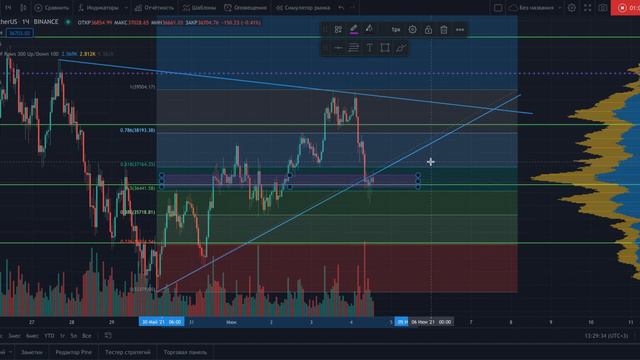Select the 3мес date range

[x=14, y=336]
